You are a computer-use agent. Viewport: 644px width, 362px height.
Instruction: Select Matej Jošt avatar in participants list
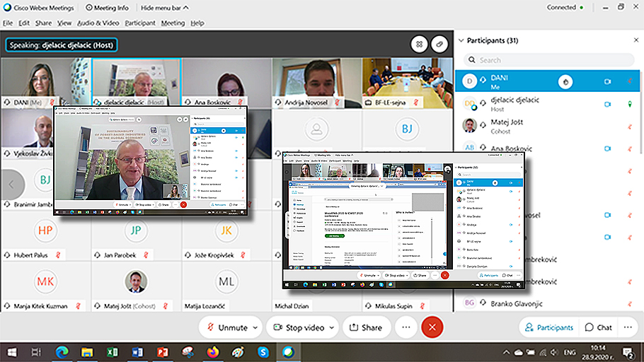pos(469,126)
